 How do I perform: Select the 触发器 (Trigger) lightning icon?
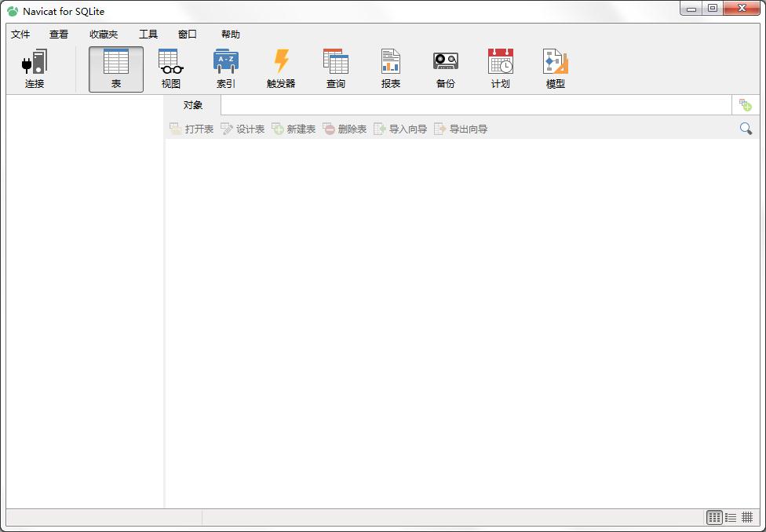(x=281, y=68)
